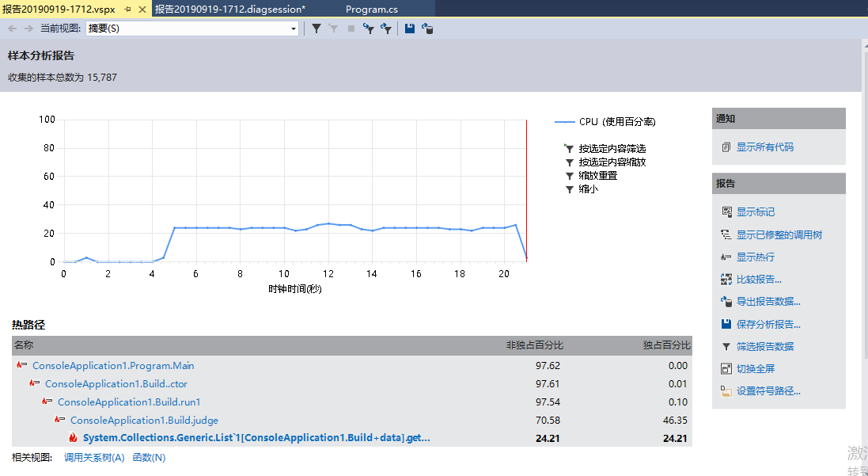Image resolution: width=868 pixels, height=476 pixels.
Task: Switch to the Program.cs tab
Action: pos(371,10)
